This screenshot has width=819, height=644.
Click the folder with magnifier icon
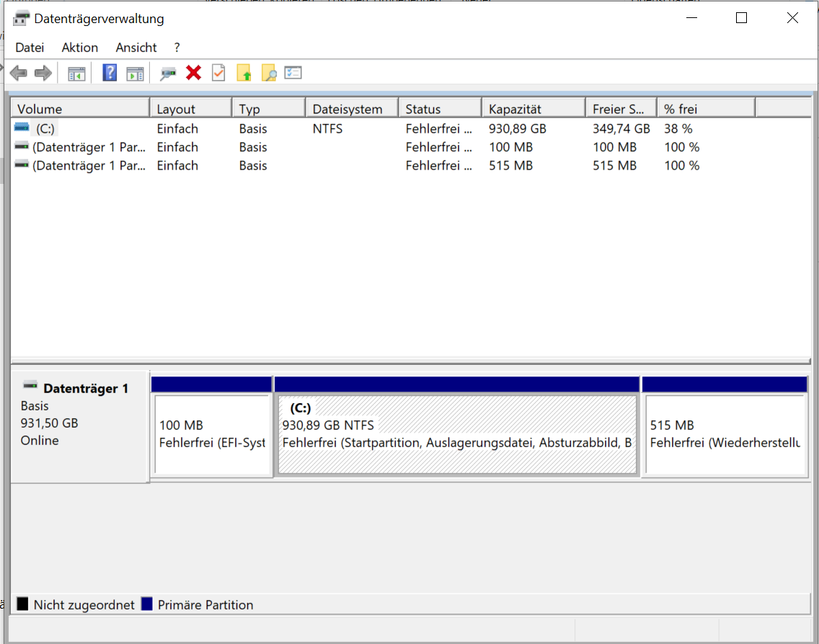pyautogui.click(x=269, y=73)
